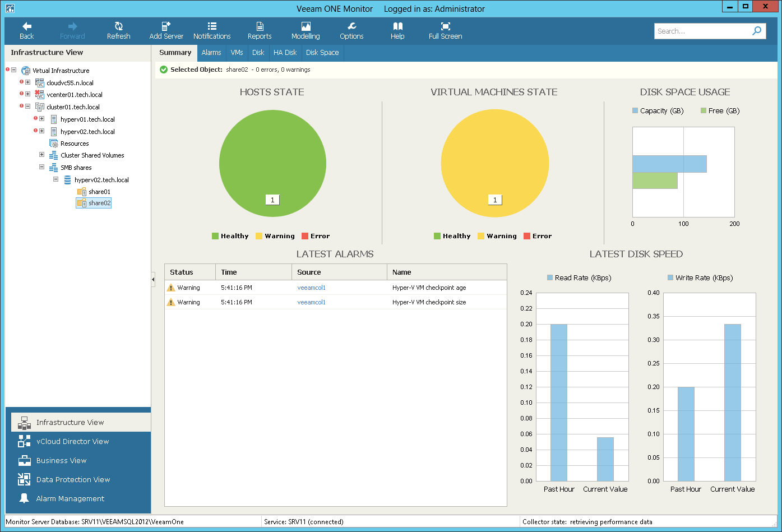Sort alarms by Name column header

(x=447, y=272)
